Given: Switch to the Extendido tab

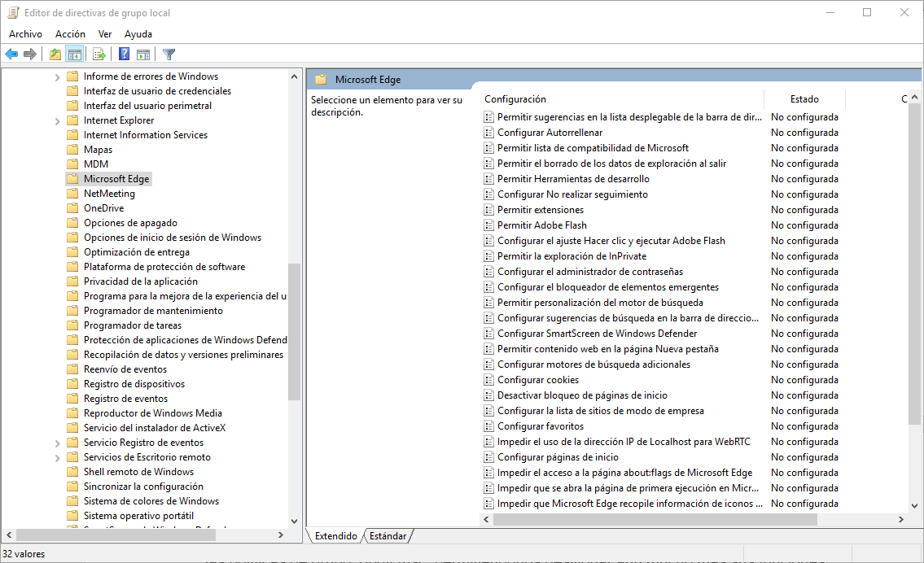Looking at the screenshot, I should click(336, 536).
